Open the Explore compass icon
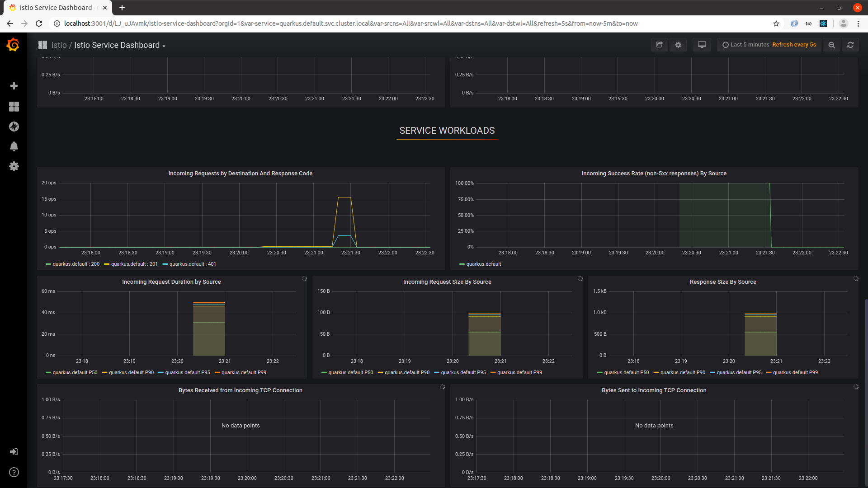Image resolution: width=868 pixels, height=488 pixels. pos(14,127)
